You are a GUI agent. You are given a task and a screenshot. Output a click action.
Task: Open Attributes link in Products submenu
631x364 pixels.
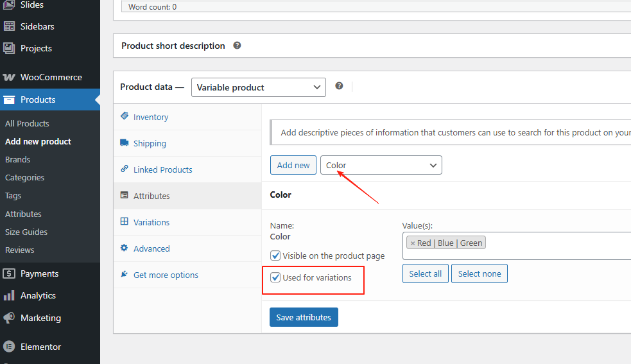23,214
